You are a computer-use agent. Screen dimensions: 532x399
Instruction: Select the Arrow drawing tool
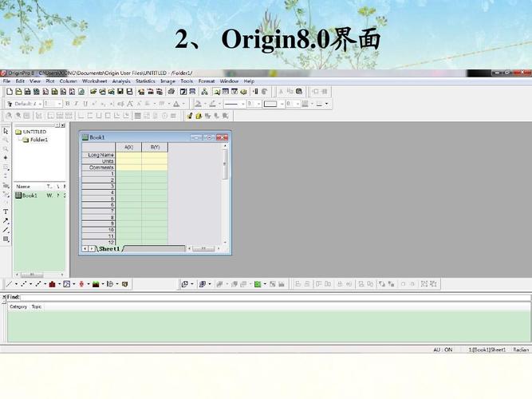click(x=6, y=221)
